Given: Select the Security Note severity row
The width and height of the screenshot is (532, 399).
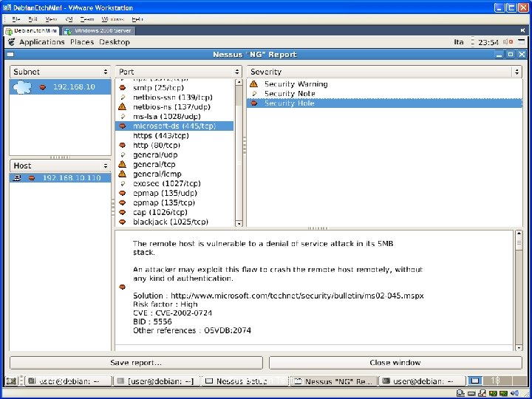Looking at the screenshot, I should 384,94.
